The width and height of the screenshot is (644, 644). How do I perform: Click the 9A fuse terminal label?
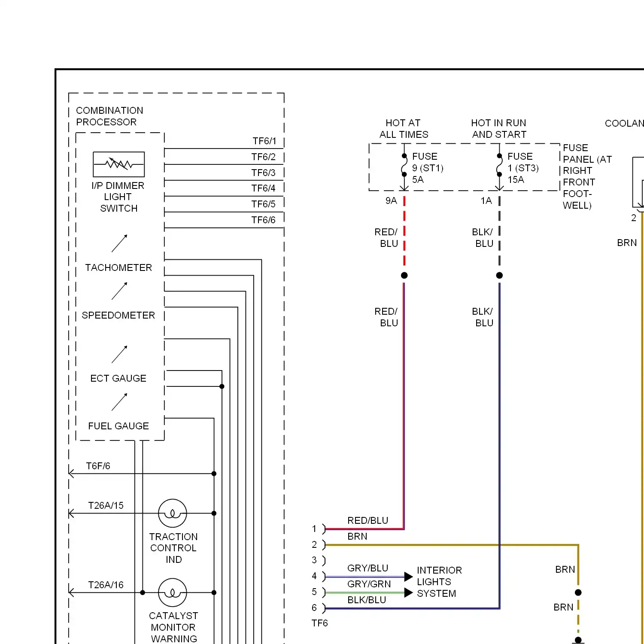[391, 200]
